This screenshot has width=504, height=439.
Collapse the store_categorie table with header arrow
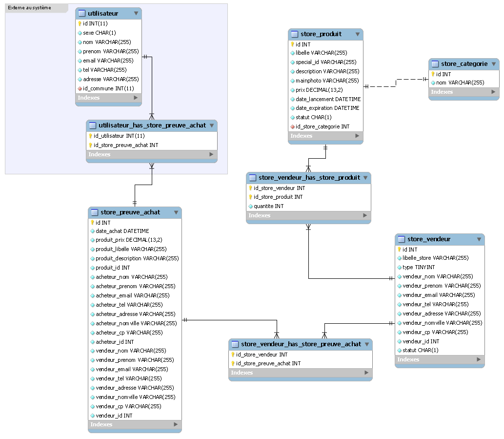[x=494, y=64]
